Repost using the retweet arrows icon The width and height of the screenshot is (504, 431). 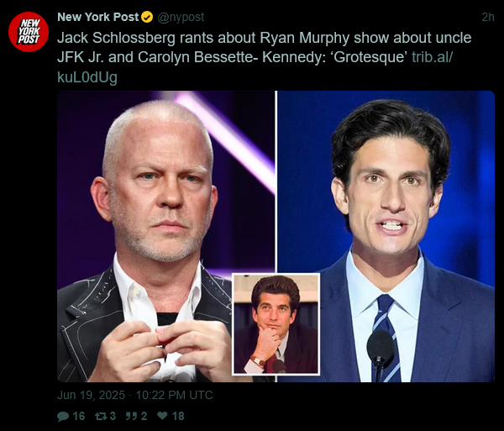pyautogui.click(x=101, y=416)
